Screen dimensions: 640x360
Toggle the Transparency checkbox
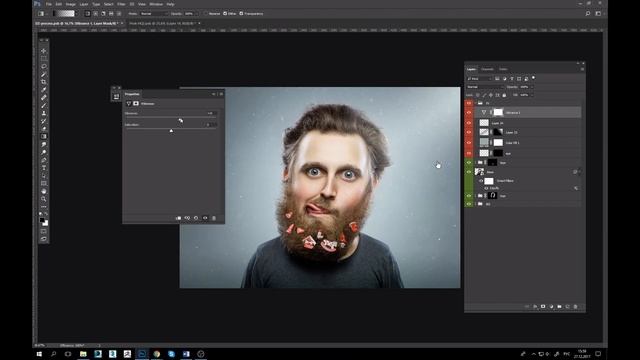(x=241, y=13)
